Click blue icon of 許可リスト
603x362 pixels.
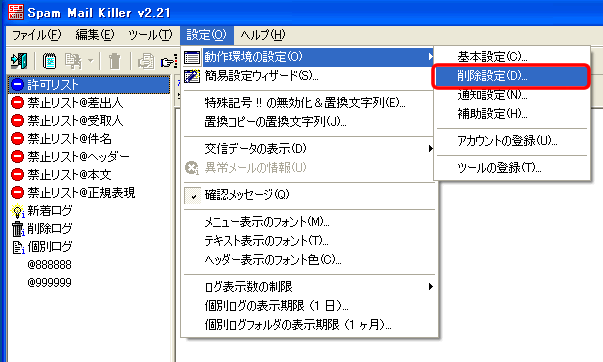[17, 85]
